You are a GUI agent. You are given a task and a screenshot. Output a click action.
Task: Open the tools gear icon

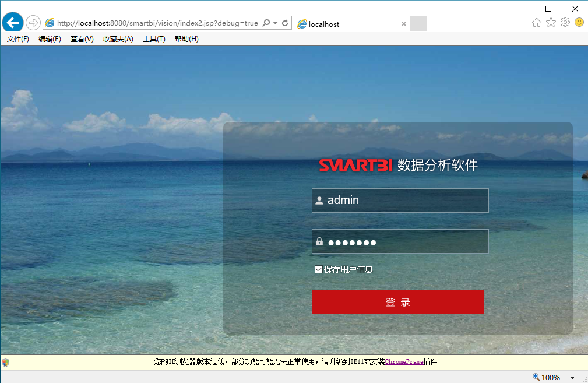(565, 23)
